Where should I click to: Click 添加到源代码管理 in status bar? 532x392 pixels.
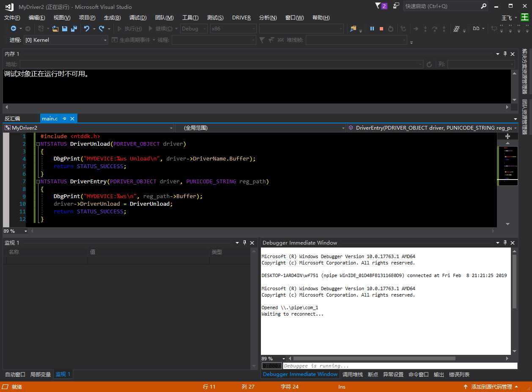point(491,387)
